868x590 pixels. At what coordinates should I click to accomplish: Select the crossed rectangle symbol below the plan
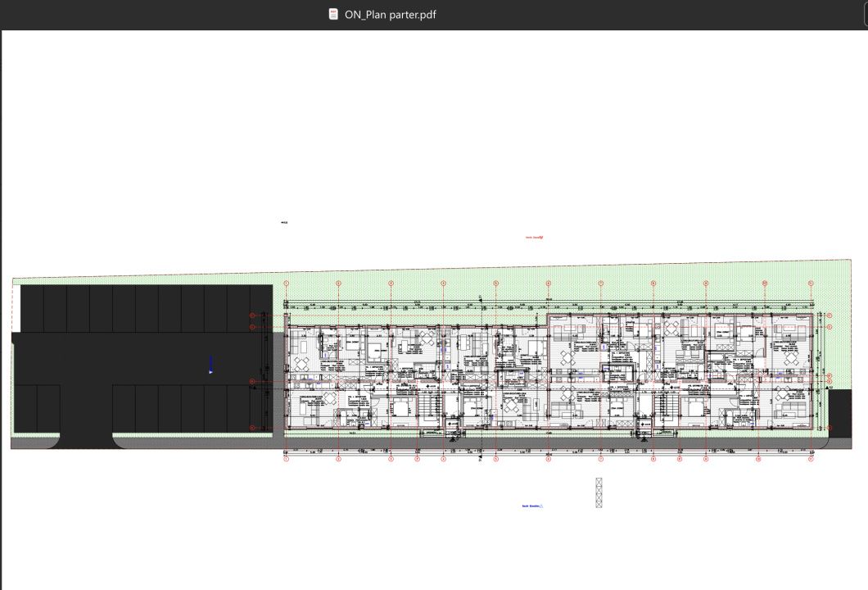(x=599, y=492)
